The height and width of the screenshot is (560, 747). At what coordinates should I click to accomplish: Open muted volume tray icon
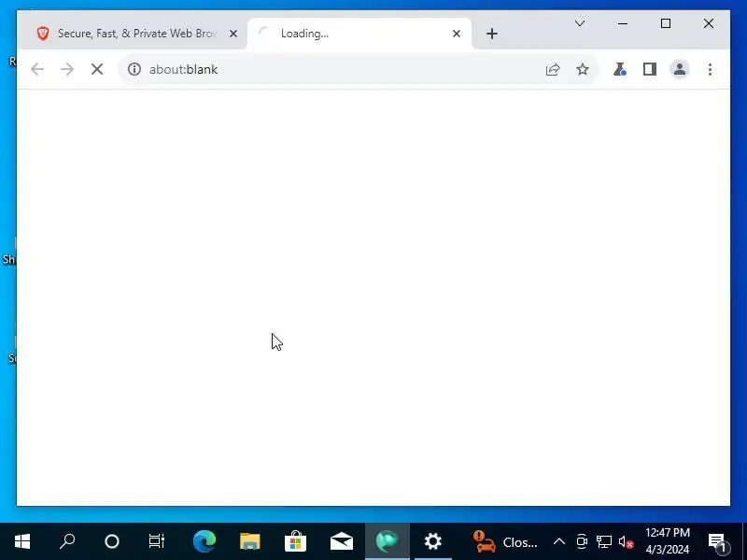(626, 542)
